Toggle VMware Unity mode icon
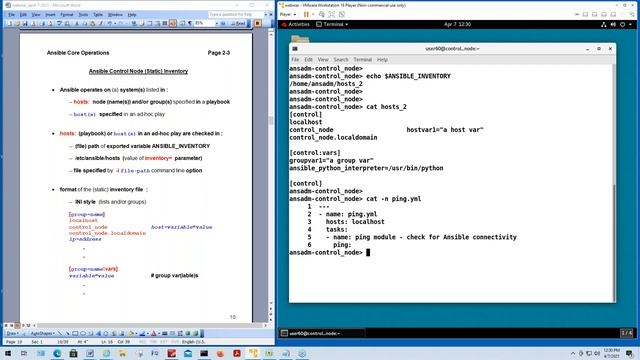Image resolution: width=640 pixels, height=360 pixels. [342, 14]
